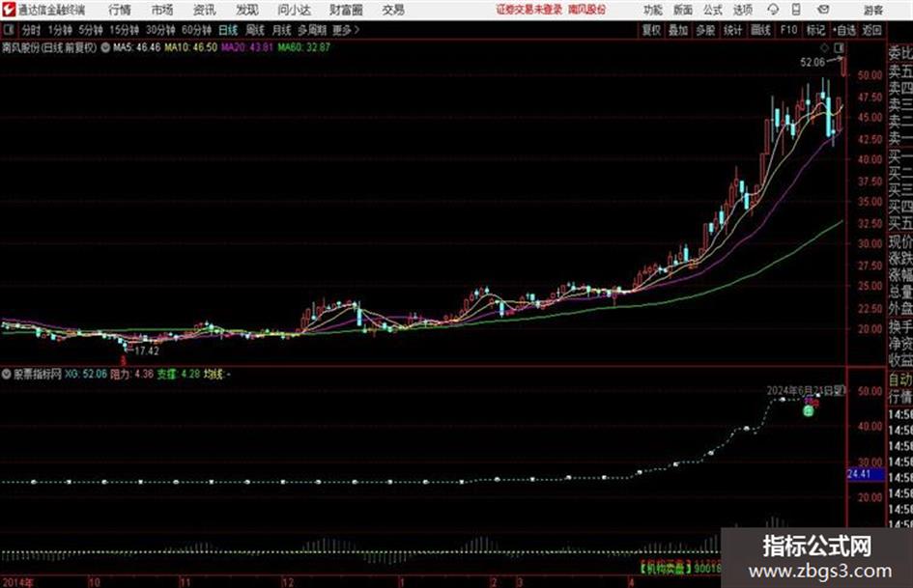Viewport: 913px width, 588px height.
Task: Click the 多股 toolbar button
Action: pyautogui.click(x=705, y=30)
